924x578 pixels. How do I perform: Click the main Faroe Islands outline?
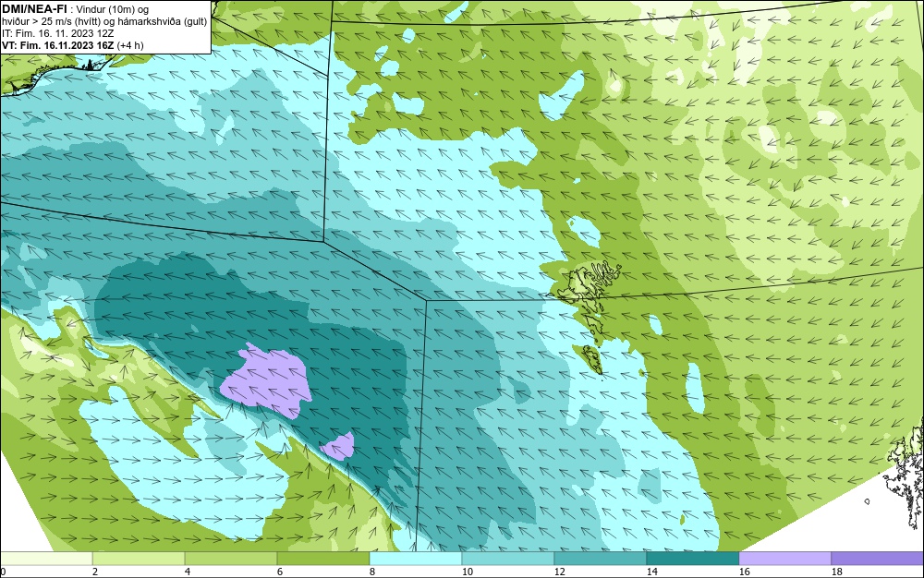[591, 285]
